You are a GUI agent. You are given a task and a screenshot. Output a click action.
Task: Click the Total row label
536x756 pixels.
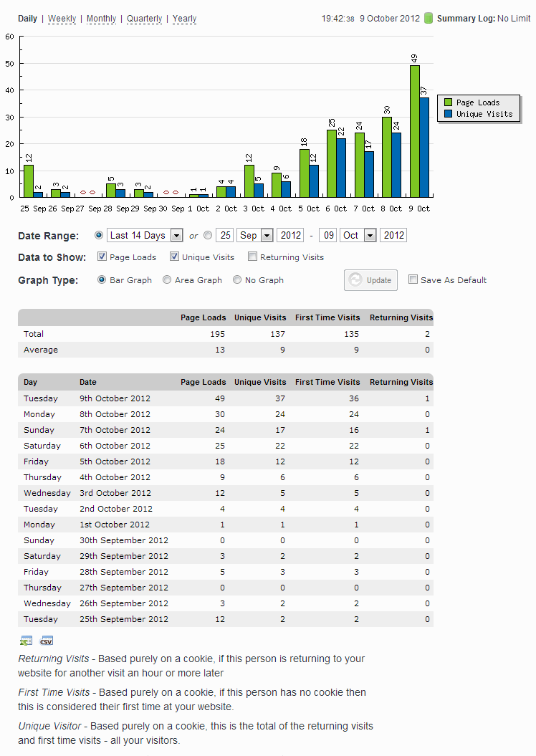click(x=33, y=334)
